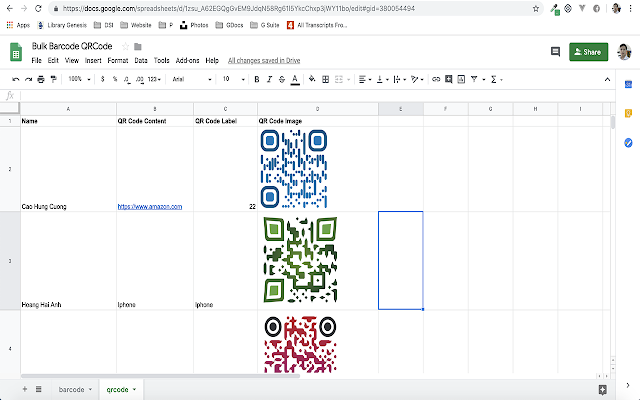640x400 pixels.
Task: Open the File menu
Action: point(36,60)
